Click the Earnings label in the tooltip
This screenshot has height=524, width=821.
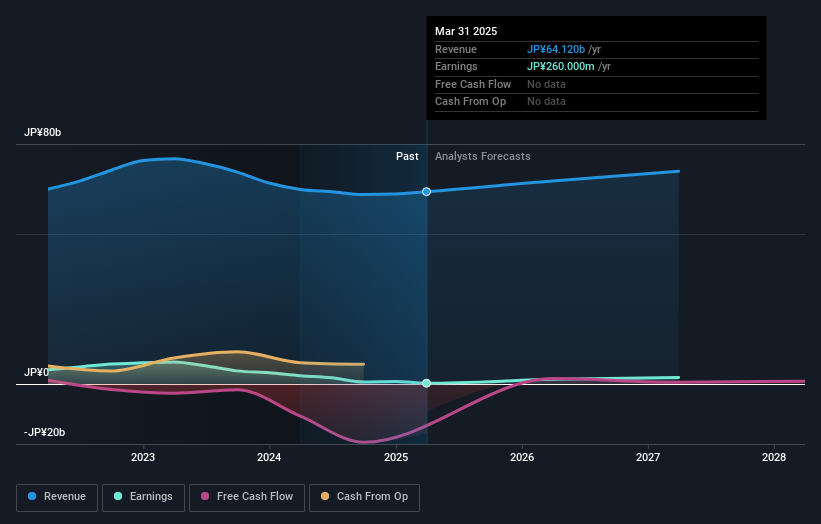pyautogui.click(x=456, y=66)
